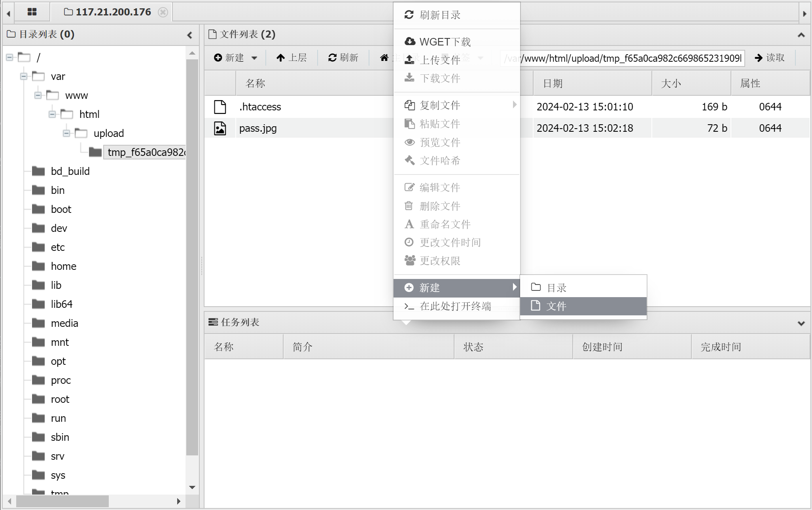Choose 删除文件 in context menu
The width and height of the screenshot is (812, 510).
point(457,206)
